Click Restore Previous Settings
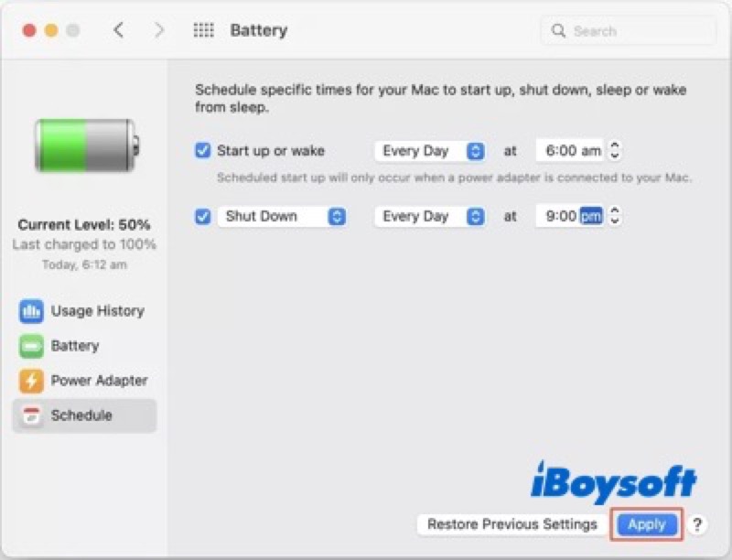 pyautogui.click(x=512, y=524)
